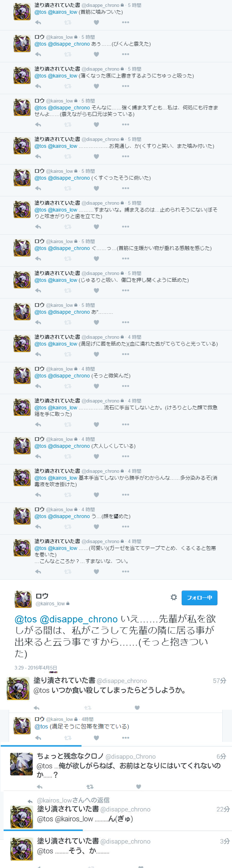Viewport: 232px width, 868px height.
Task: Open ロウ's name in the expanded tweet header
Action: click(x=42, y=596)
